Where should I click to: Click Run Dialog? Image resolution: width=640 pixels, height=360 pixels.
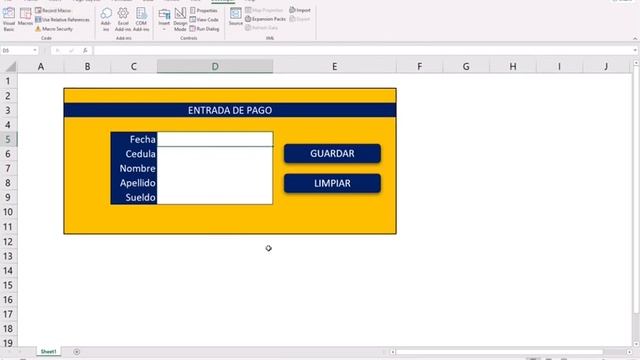click(204, 29)
